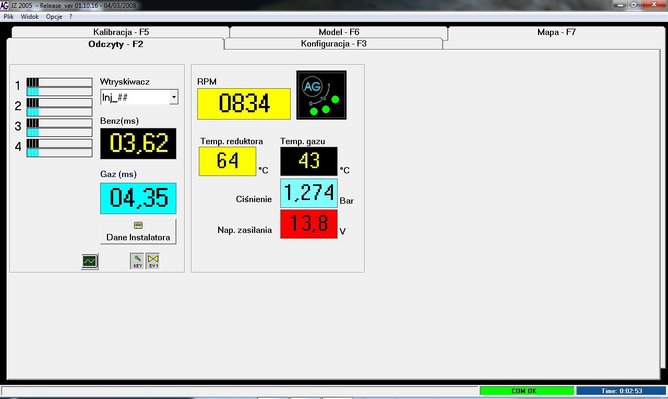This screenshot has width=668, height=399.
Task: Click the KEY ignition status icon
Action: pyautogui.click(x=137, y=261)
